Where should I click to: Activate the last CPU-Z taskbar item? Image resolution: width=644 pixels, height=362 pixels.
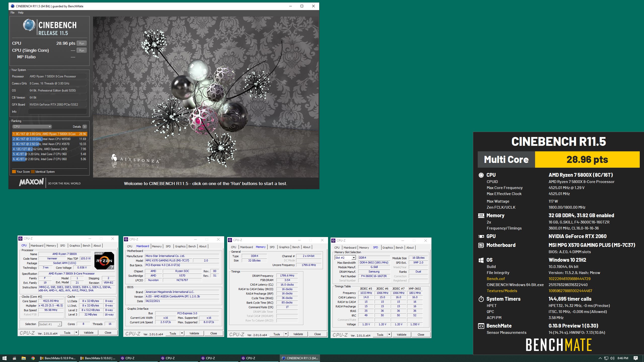260,358
